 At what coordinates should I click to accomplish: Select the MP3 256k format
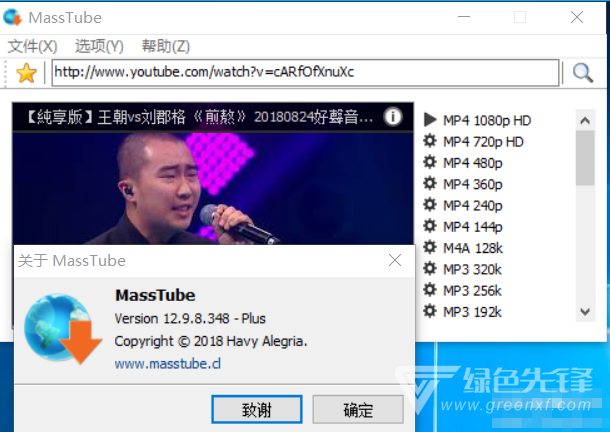[472, 291]
